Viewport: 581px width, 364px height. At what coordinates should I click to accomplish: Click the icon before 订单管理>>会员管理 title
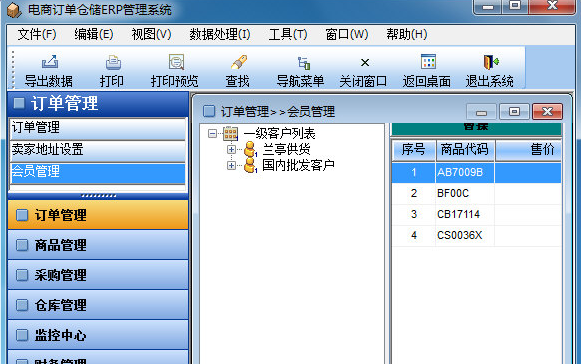click(209, 111)
